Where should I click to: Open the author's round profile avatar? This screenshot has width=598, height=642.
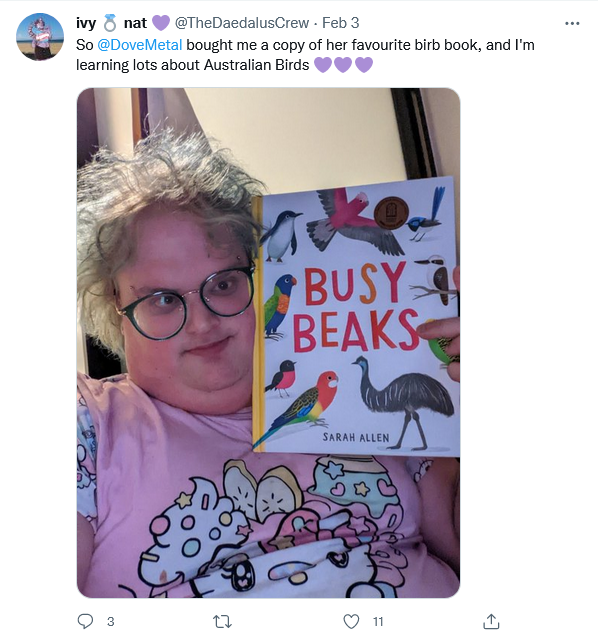point(40,37)
